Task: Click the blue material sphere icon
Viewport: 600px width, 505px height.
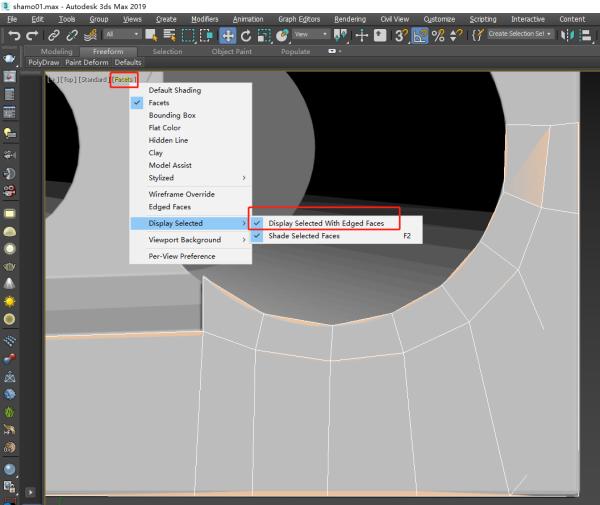Action: point(10,469)
